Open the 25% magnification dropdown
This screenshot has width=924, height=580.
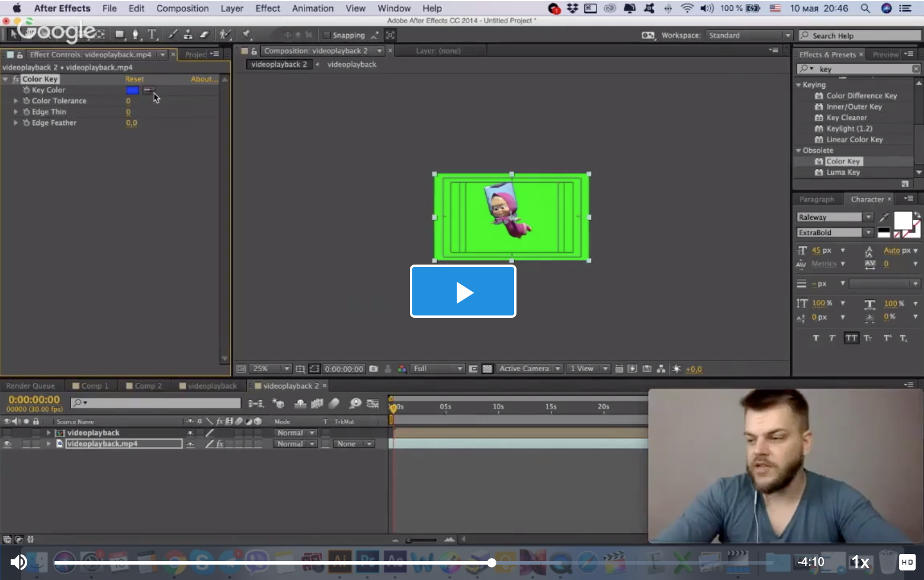click(x=271, y=369)
